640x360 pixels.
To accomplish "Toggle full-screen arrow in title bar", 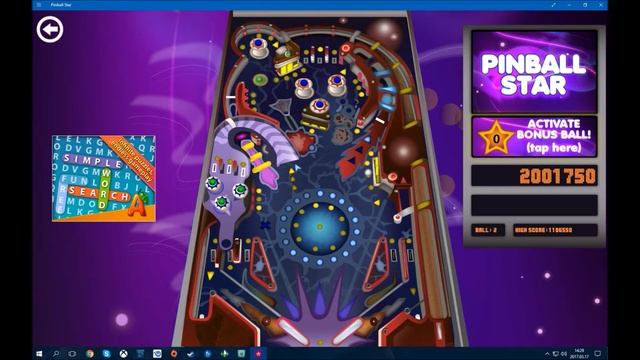I will click(553, 5).
